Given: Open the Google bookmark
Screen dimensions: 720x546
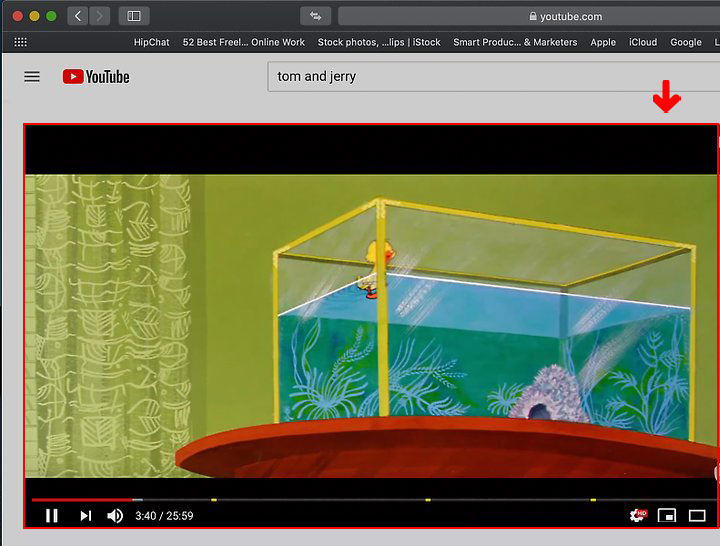Looking at the screenshot, I should tap(686, 42).
